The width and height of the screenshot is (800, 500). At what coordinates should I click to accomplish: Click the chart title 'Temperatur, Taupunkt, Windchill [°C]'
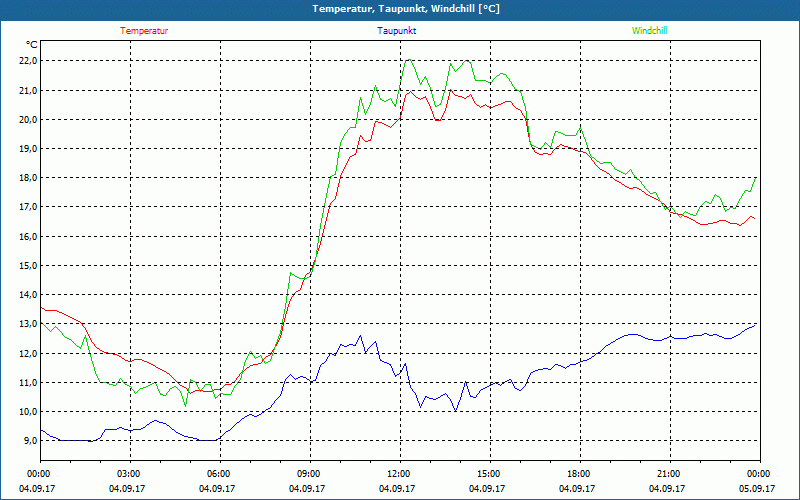tap(406, 9)
